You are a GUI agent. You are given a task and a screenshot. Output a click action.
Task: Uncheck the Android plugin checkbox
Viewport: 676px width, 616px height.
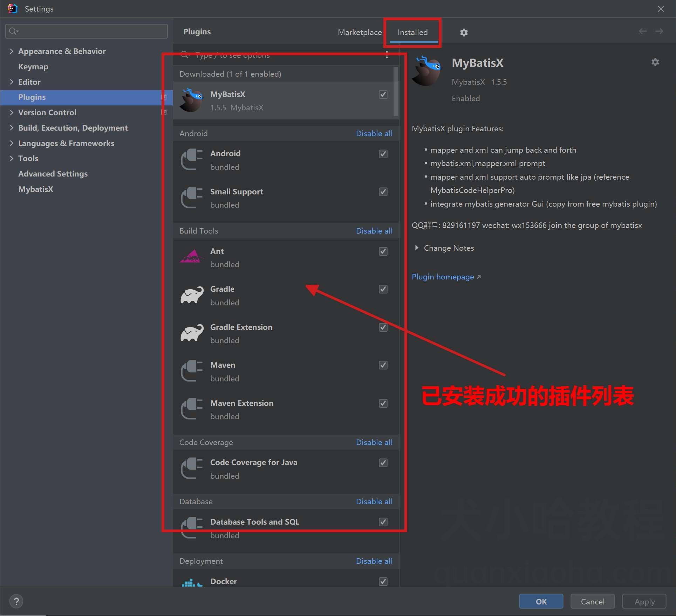pos(383,154)
